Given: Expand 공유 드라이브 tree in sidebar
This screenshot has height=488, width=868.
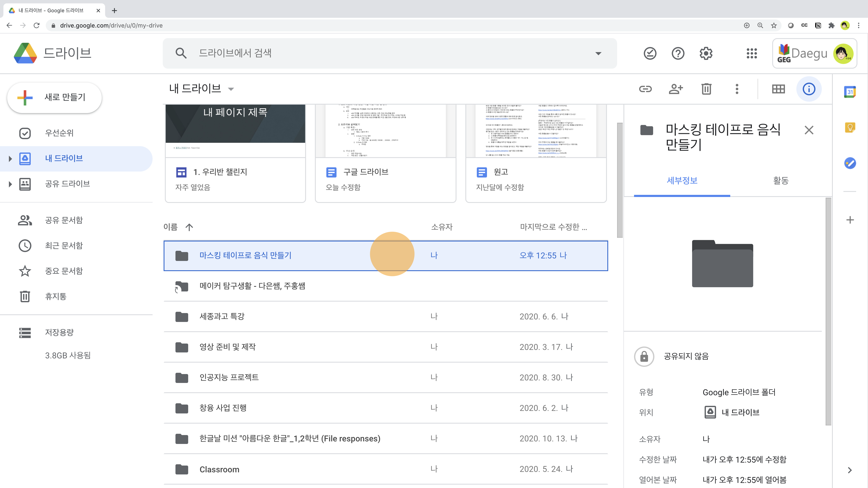Looking at the screenshot, I should coord(10,184).
